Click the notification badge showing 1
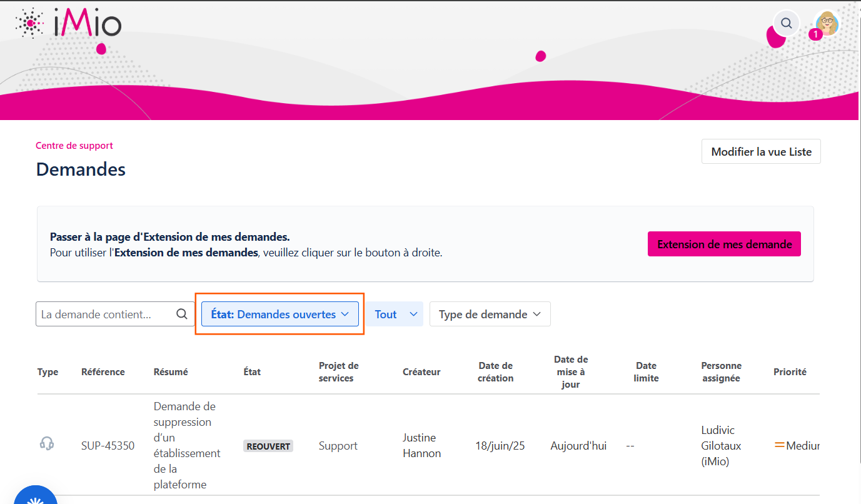Screen dimensions: 861x504 click(815, 34)
